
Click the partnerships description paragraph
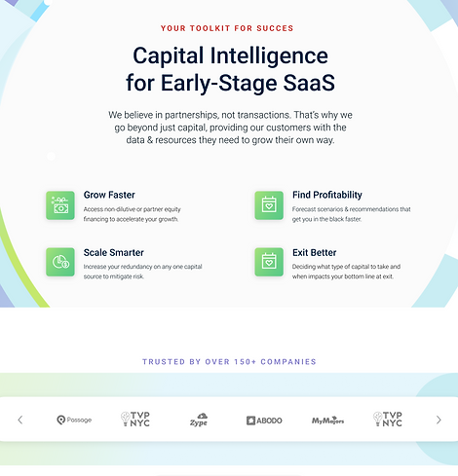(x=230, y=128)
